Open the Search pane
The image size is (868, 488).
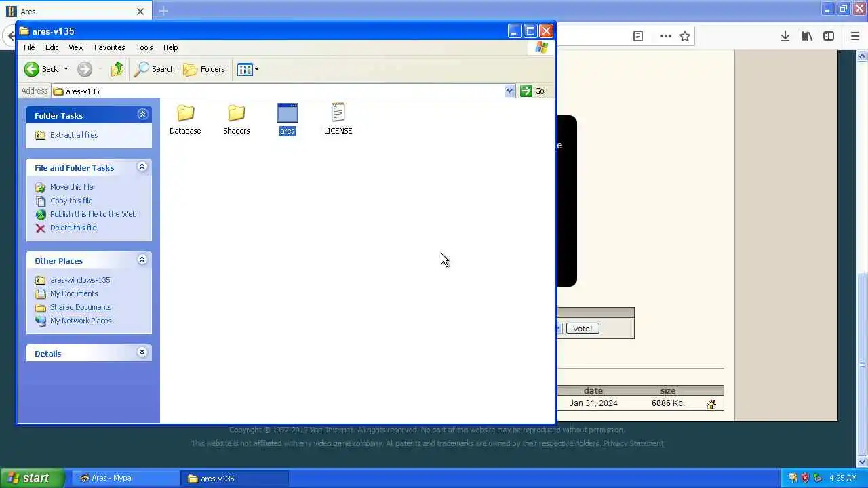155,69
